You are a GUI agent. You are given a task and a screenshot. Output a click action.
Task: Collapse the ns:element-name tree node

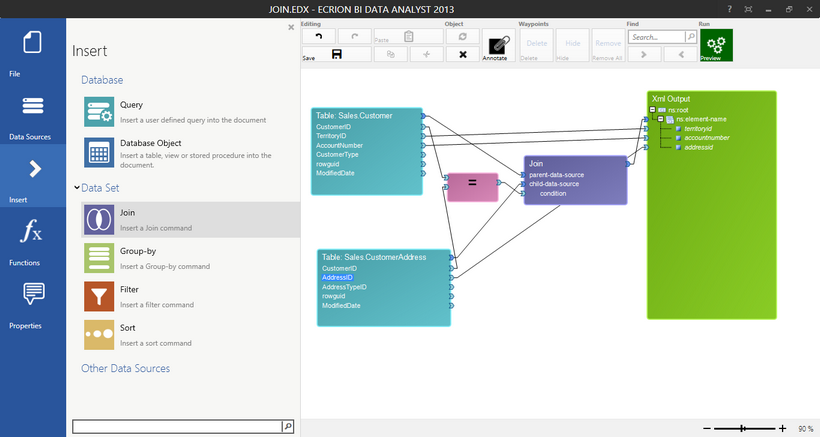click(661, 119)
